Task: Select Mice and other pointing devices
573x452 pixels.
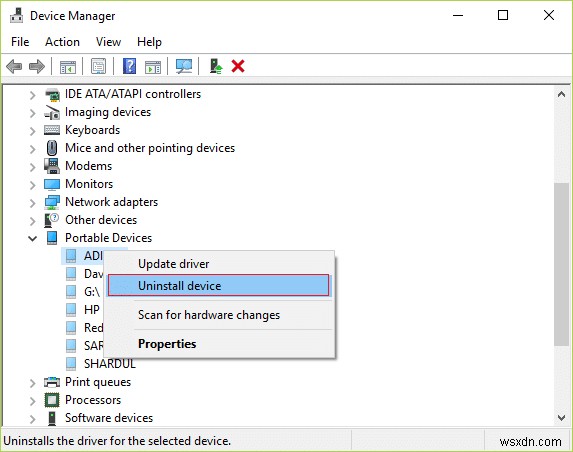Action: coord(150,148)
